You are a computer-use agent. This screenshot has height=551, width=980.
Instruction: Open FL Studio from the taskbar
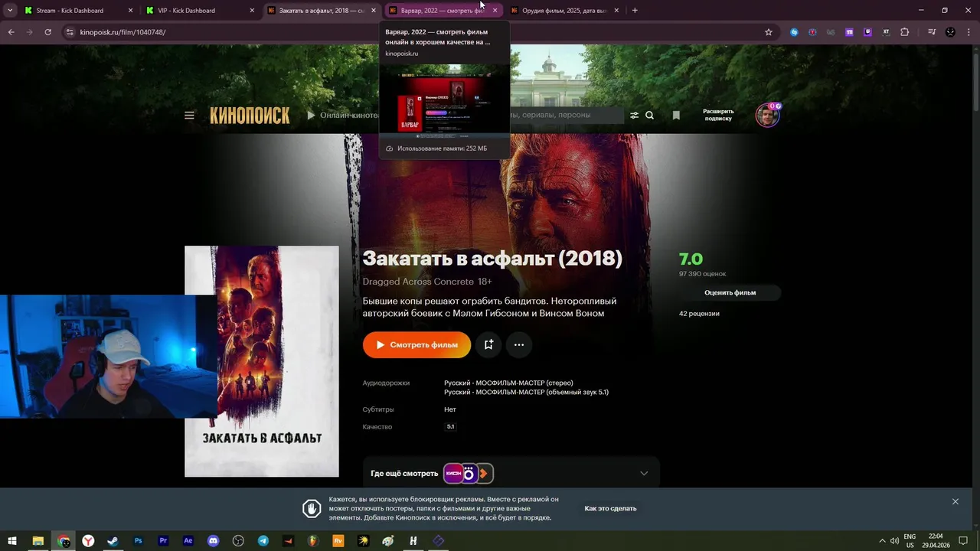313,540
